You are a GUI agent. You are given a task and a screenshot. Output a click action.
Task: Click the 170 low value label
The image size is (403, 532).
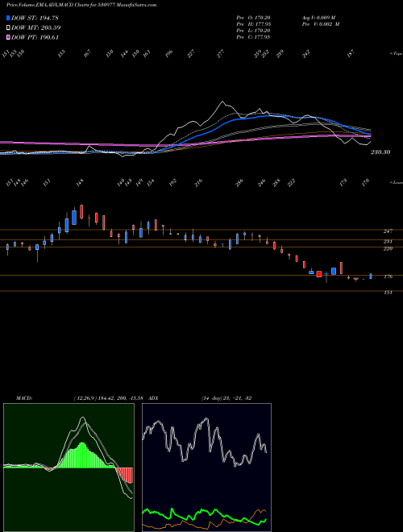click(x=365, y=183)
